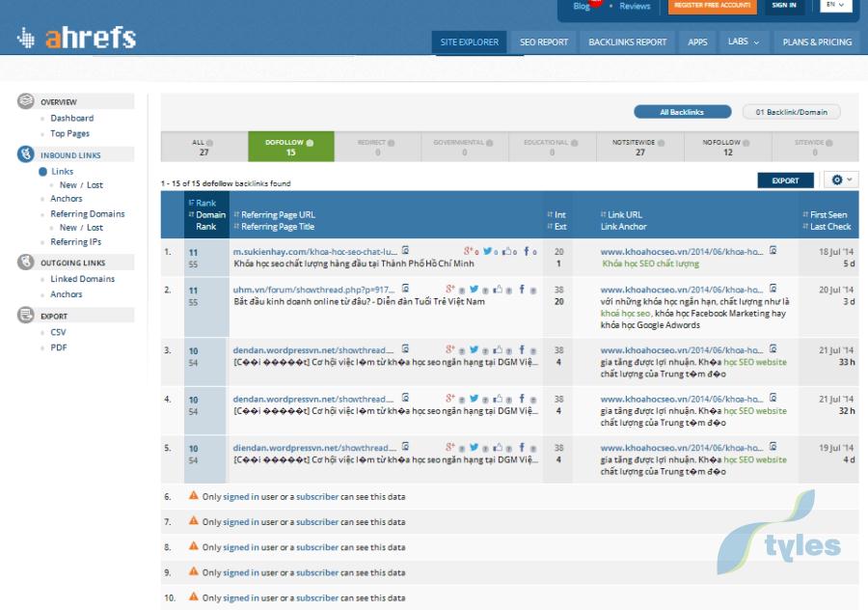Click Twitter icon in row 3 dendan.wordpressvn.net
This screenshot has width=868, height=610.
coord(474,349)
